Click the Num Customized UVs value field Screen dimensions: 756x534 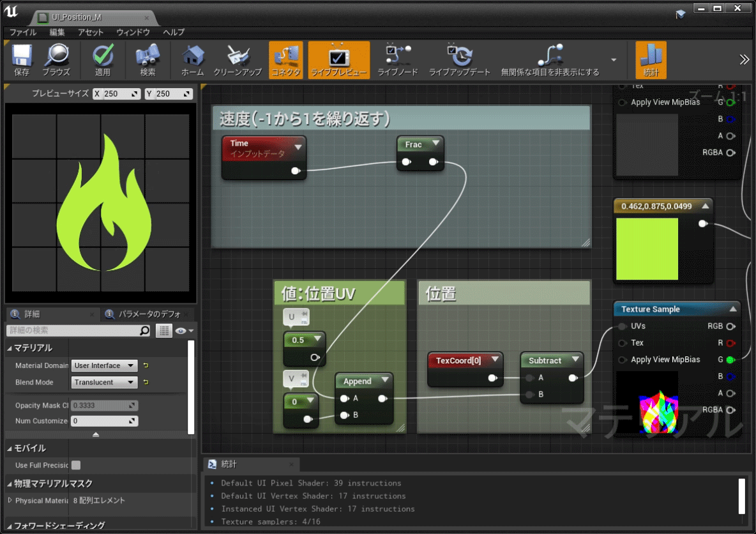click(104, 421)
